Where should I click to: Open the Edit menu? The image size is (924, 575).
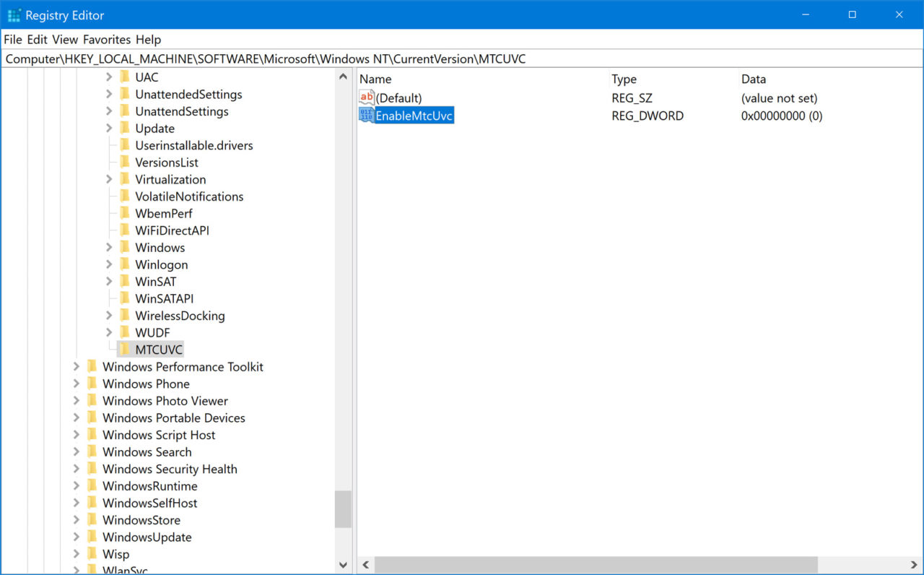[37, 40]
